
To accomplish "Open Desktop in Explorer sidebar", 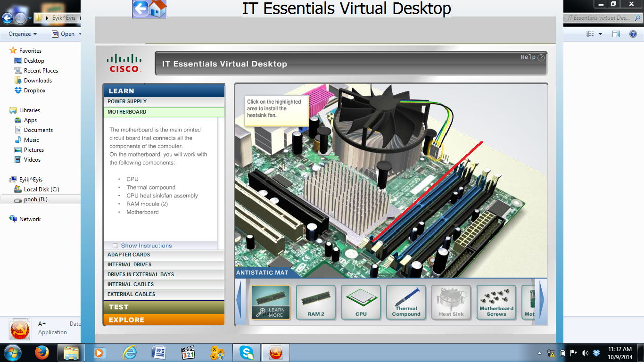I will [x=34, y=61].
